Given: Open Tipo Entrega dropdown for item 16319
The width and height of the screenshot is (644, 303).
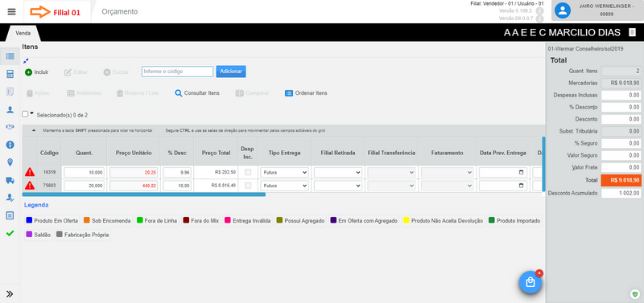Looking at the screenshot, I should [x=284, y=173].
